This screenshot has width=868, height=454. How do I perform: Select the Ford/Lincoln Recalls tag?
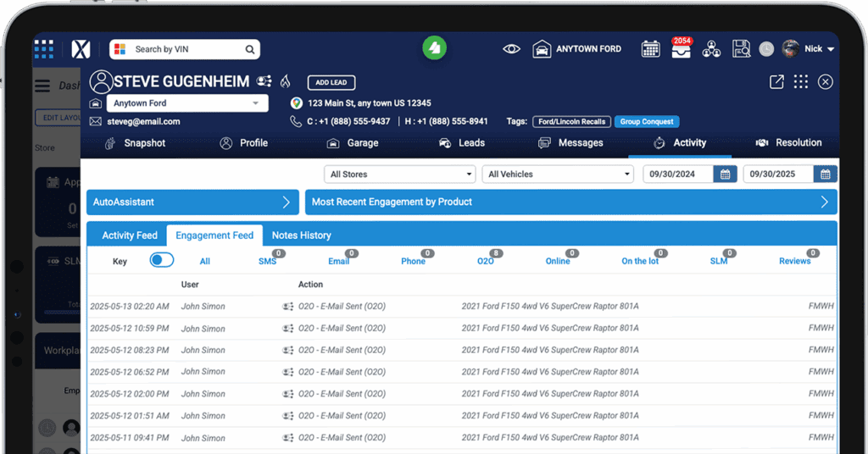572,122
